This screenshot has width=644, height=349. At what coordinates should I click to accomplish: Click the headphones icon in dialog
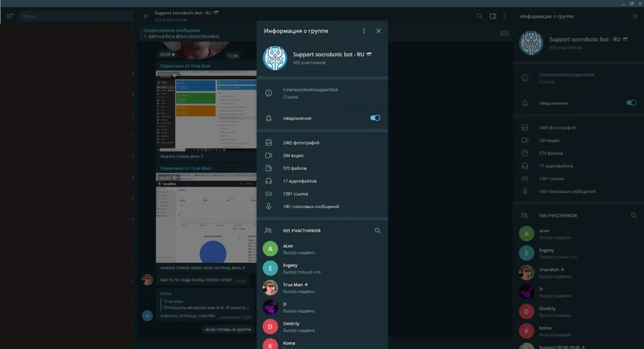click(269, 180)
